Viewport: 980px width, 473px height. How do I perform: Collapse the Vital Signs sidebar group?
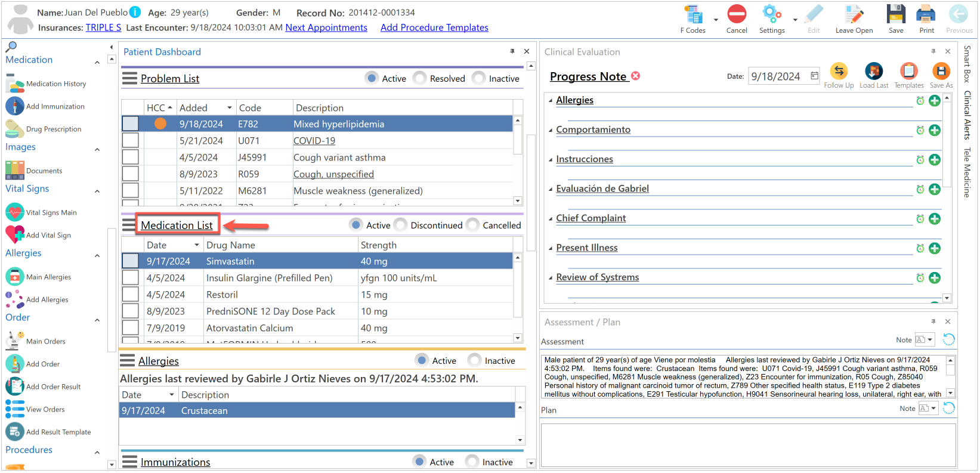click(x=97, y=191)
